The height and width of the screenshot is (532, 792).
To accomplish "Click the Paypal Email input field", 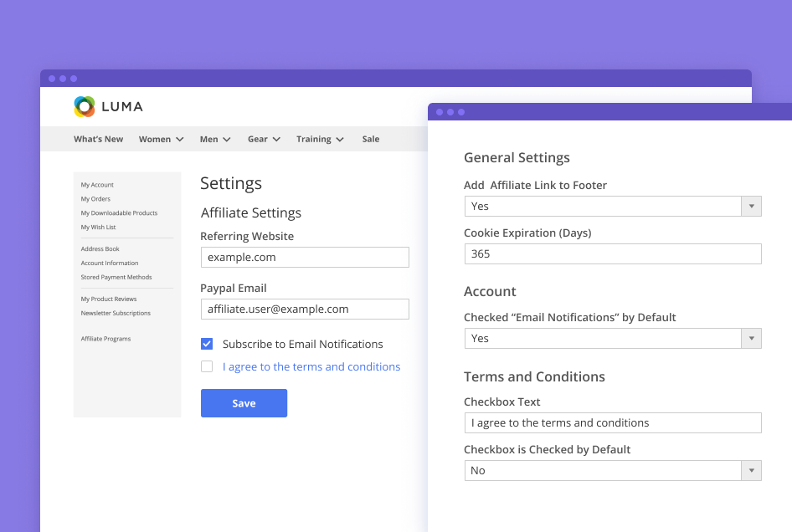I will 305,309.
